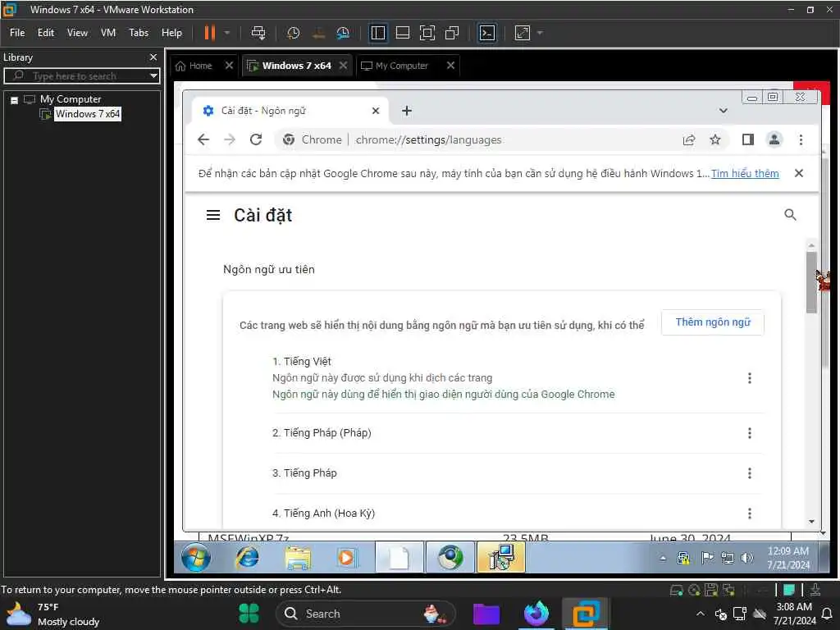This screenshot has height=630, width=840.
Task: Open the power options dropdown next to pause
Action: [227, 33]
